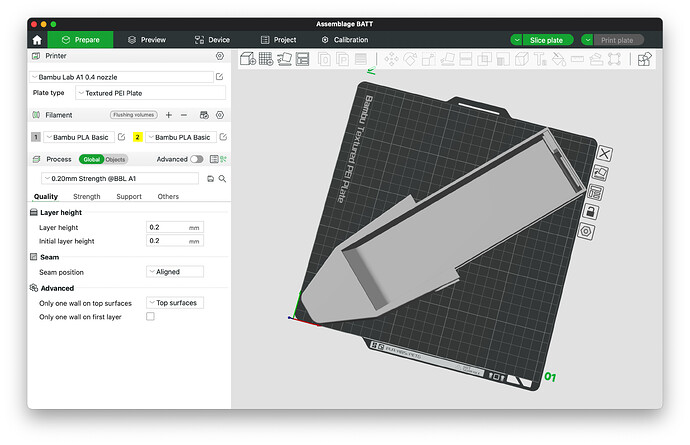Select the Lay on face tool

click(448, 59)
